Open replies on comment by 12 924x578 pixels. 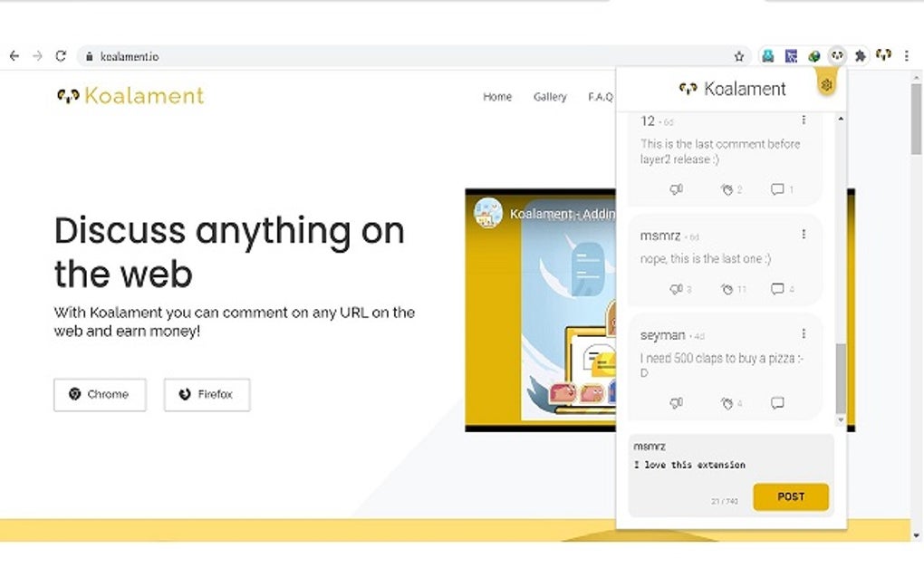777,189
